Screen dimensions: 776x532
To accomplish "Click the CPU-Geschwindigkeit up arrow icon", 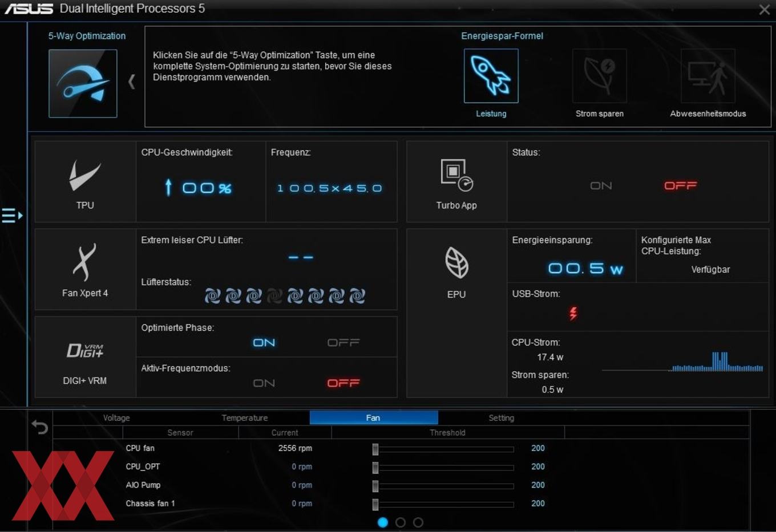I will click(168, 187).
